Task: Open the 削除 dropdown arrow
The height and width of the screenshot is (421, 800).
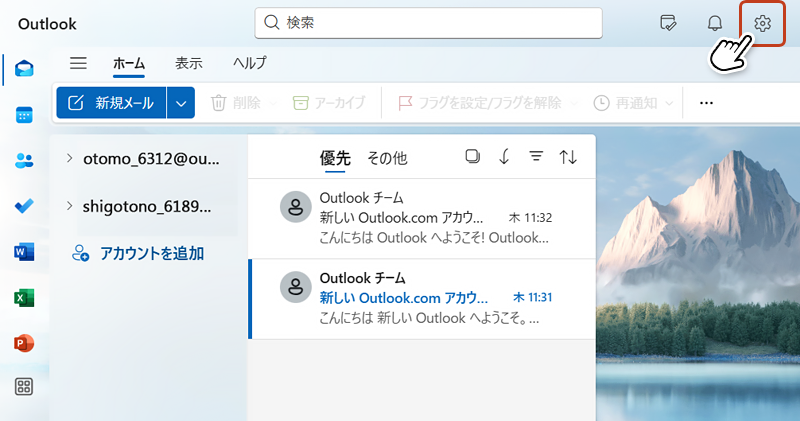Action: pos(273,103)
